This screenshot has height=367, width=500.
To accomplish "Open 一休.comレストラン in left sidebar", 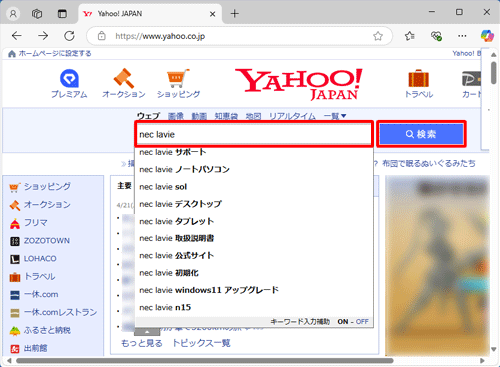I will coord(60,312).
